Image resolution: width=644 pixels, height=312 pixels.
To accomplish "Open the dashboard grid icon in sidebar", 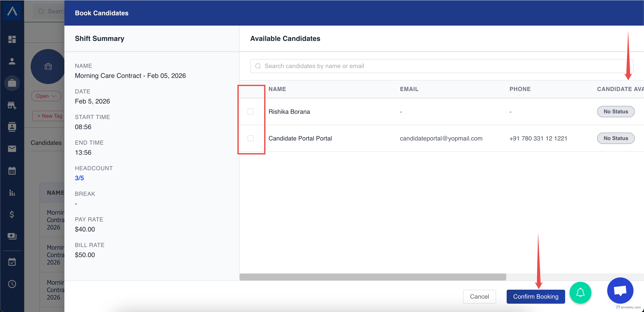I will tap(12, 39).
